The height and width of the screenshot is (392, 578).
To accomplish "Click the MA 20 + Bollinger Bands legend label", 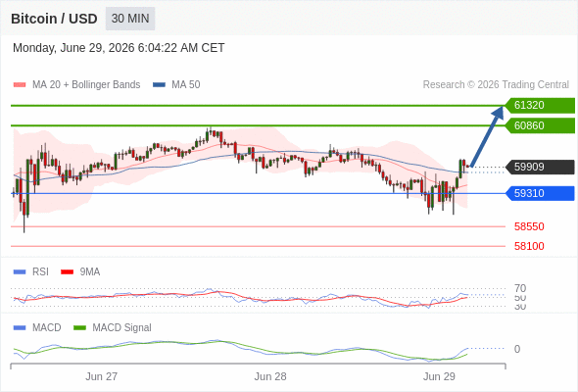I will [x=86, y=85].
